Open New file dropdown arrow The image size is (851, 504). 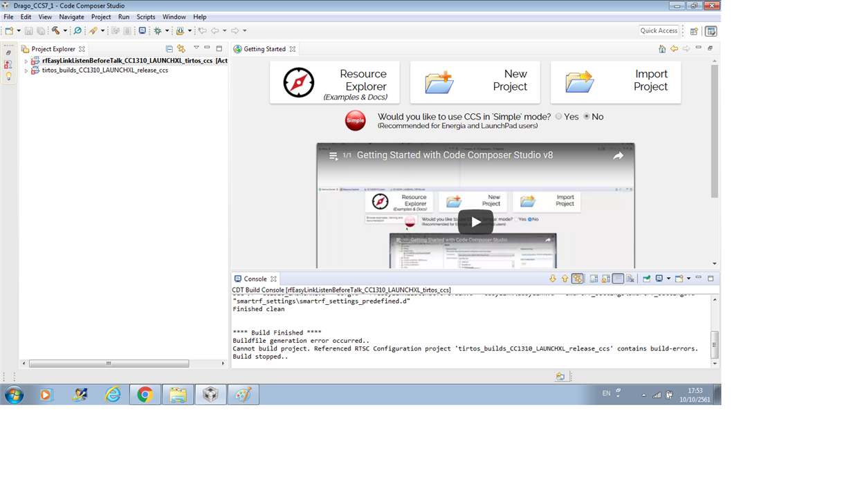point(18,30)
